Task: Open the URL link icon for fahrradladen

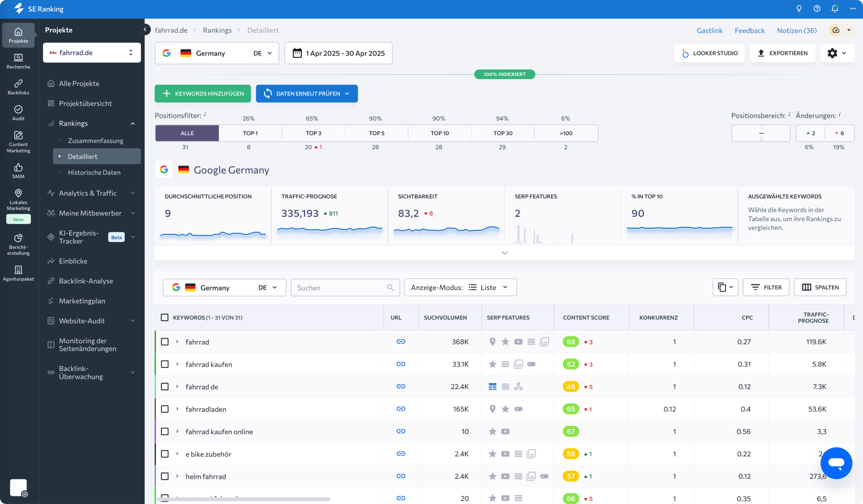Action: click(401, 409)
